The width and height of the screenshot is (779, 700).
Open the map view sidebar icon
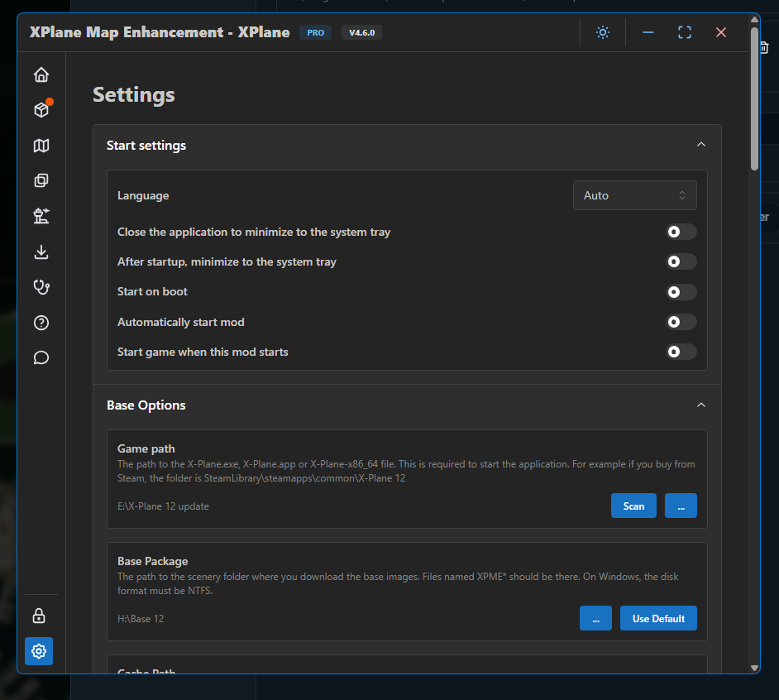point(41,146)
